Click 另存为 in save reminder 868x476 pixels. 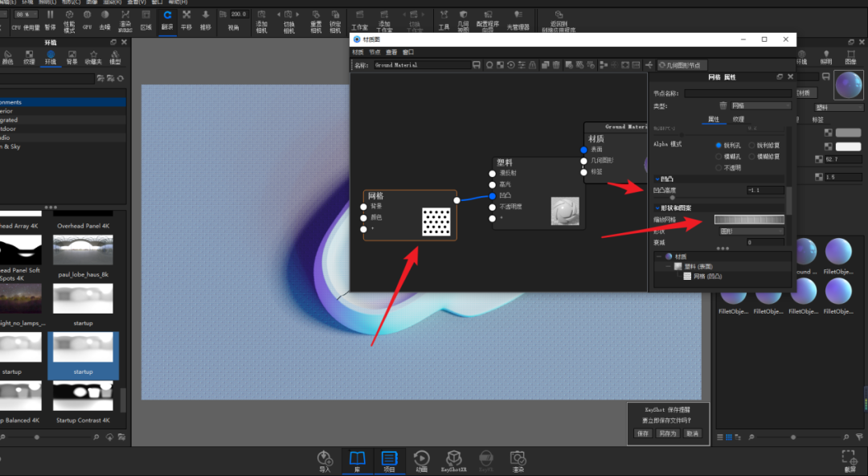tap(667, 433)
